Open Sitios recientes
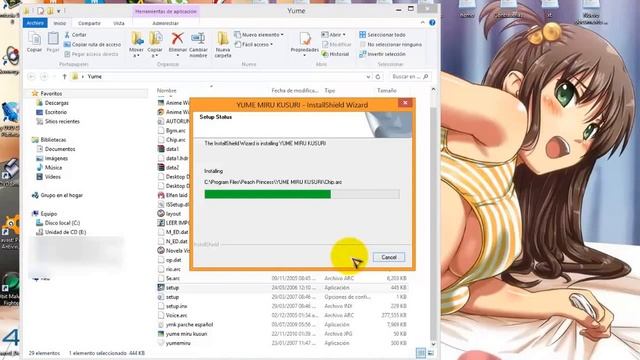Viewport: 640px width, 360px height. tap(58, 122)
